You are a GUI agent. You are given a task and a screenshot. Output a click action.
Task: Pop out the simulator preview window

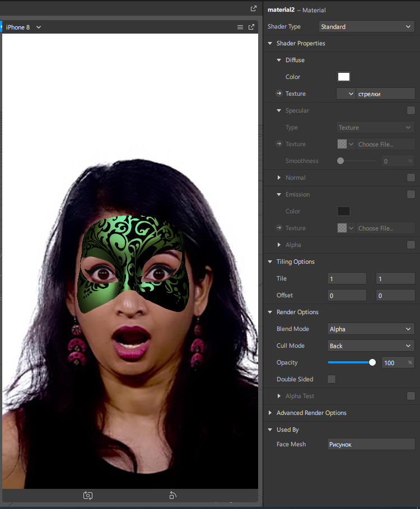(251, 27)
